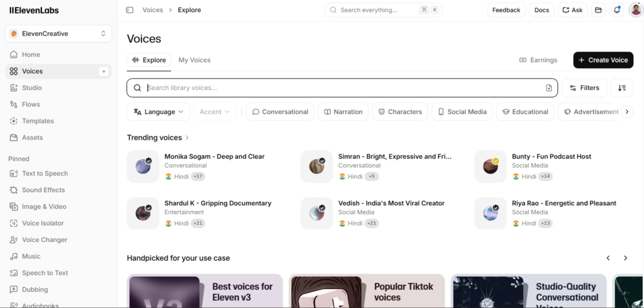Click the Dubbing icon in the sidebar

tap(14, 290)
